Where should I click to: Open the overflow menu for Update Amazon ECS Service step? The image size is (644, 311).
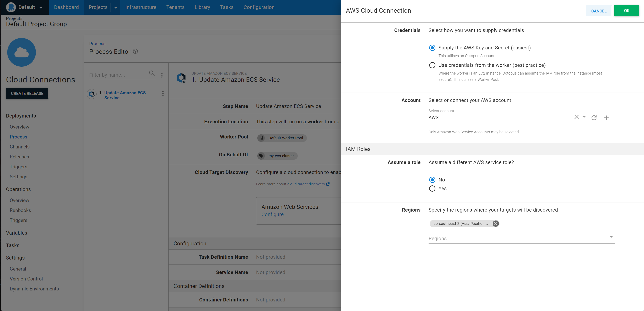(163, 93)
